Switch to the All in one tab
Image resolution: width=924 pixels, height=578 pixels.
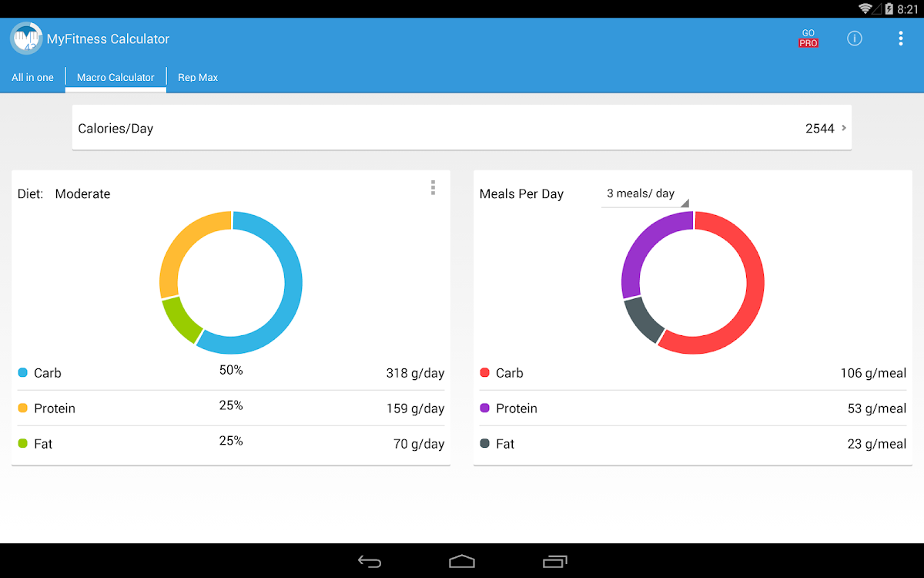pos(32,77)
